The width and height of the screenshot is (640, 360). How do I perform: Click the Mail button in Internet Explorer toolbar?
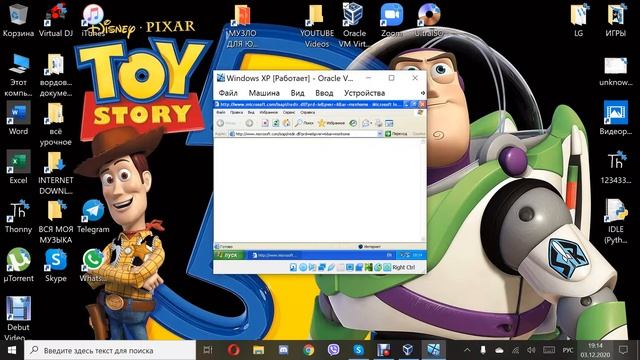click(367, 123)
